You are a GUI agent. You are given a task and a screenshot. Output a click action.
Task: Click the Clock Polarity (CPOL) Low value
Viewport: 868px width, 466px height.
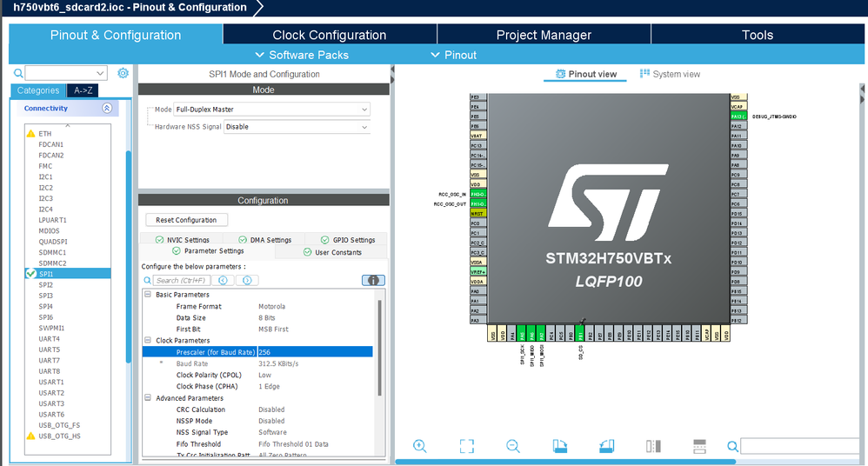pyautogui.click(x=264, y=375)
